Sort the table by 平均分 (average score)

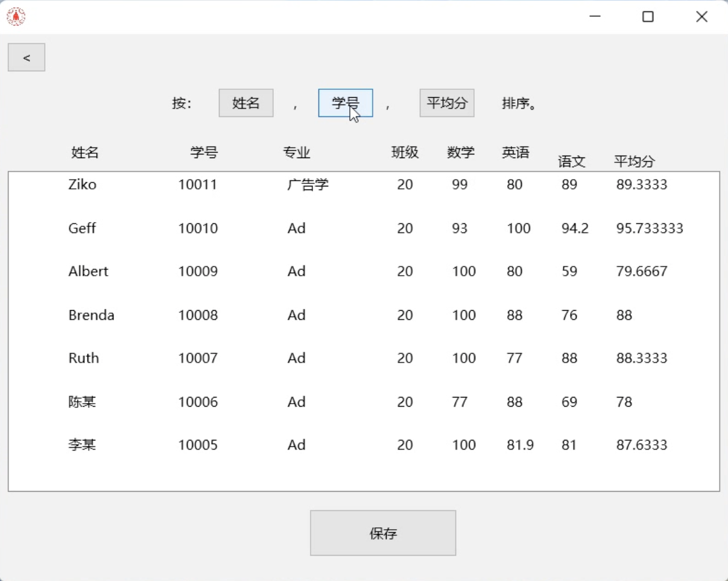point(446,103)
